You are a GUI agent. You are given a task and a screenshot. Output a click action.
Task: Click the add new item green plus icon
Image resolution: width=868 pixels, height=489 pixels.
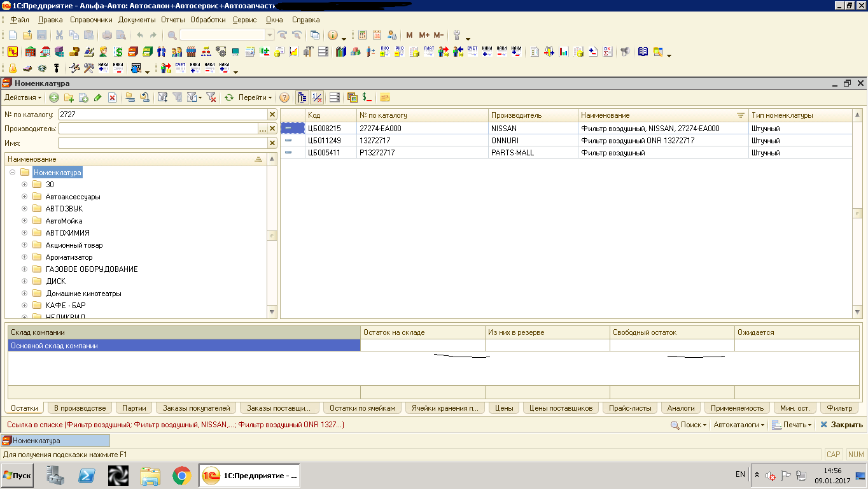54,97
